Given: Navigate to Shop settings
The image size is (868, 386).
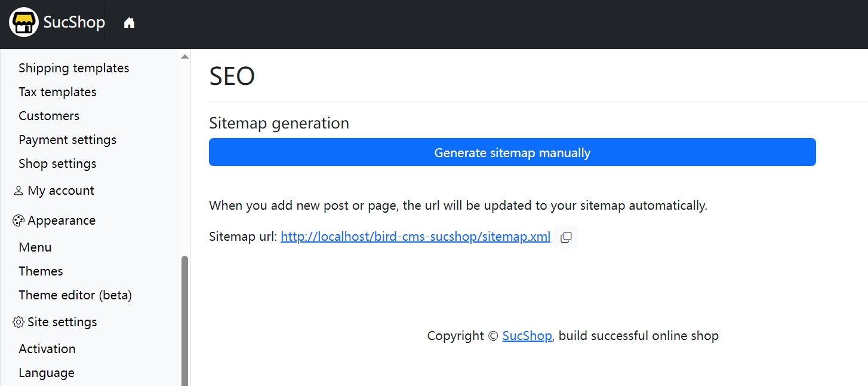Looking at the screenshot, I should click(x=57, y=164).
